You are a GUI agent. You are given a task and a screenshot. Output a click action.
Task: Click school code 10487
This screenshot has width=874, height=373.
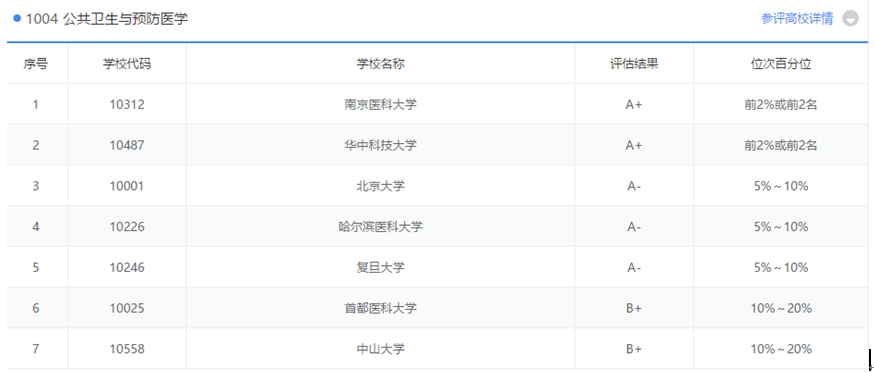[x=127, y=145]
